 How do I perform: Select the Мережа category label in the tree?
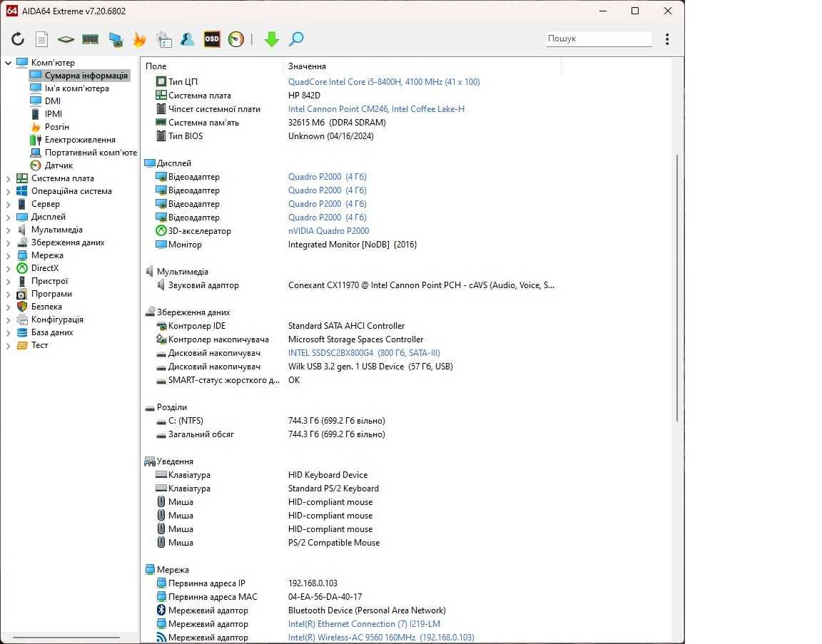pyautogui.click(x=47, y=255)
